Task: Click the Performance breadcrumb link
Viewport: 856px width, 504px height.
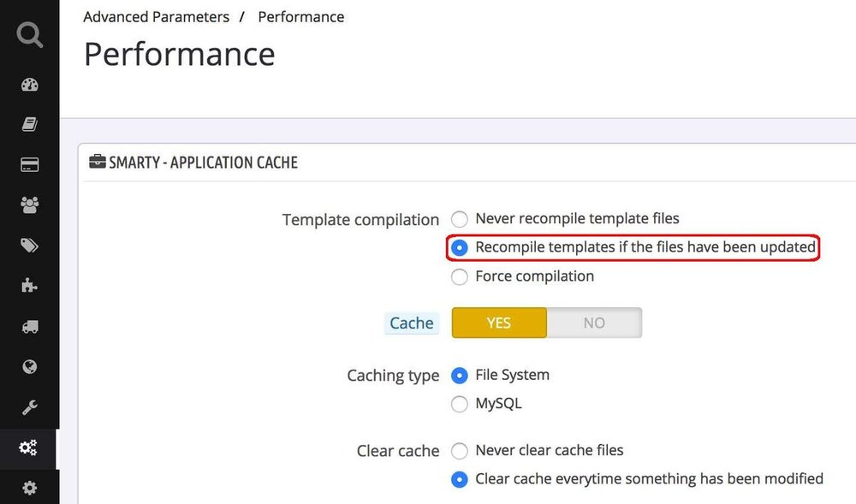Action: tap(301, 17)
